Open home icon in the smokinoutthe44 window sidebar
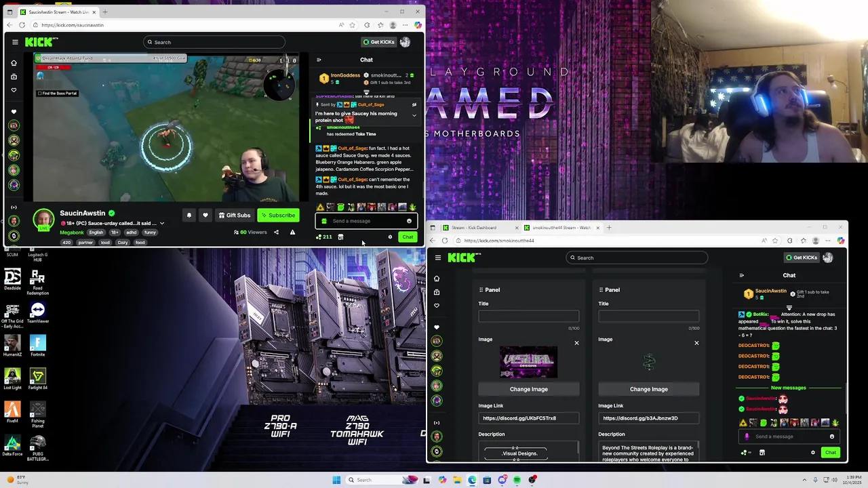The height and width of the screenshot is (488, 868). tap(437, 279)
